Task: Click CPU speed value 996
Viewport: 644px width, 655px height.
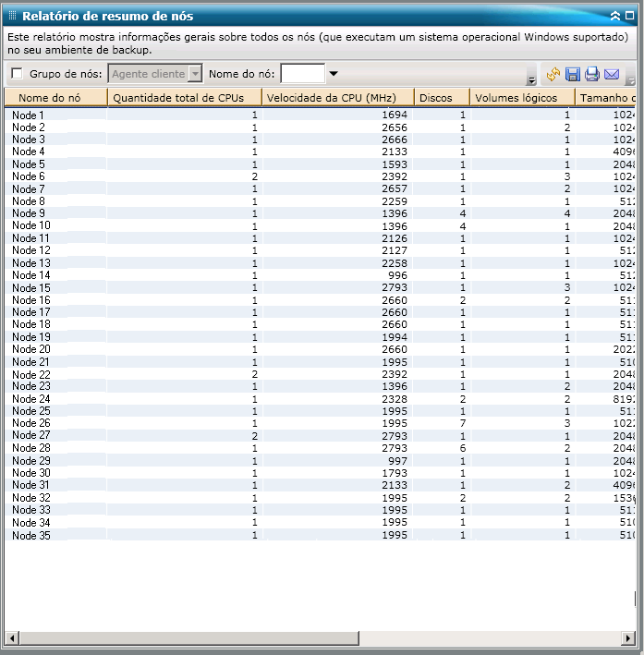Action: [397, 275]
